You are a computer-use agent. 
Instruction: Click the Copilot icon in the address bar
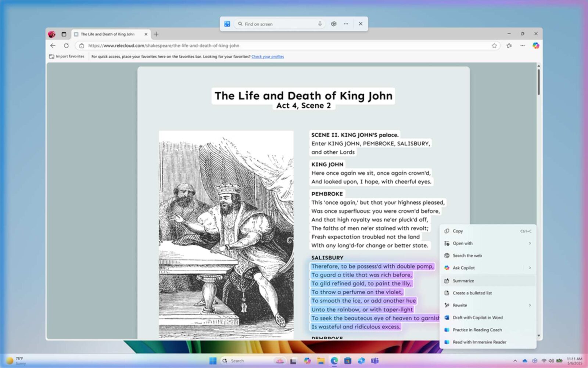536,46
